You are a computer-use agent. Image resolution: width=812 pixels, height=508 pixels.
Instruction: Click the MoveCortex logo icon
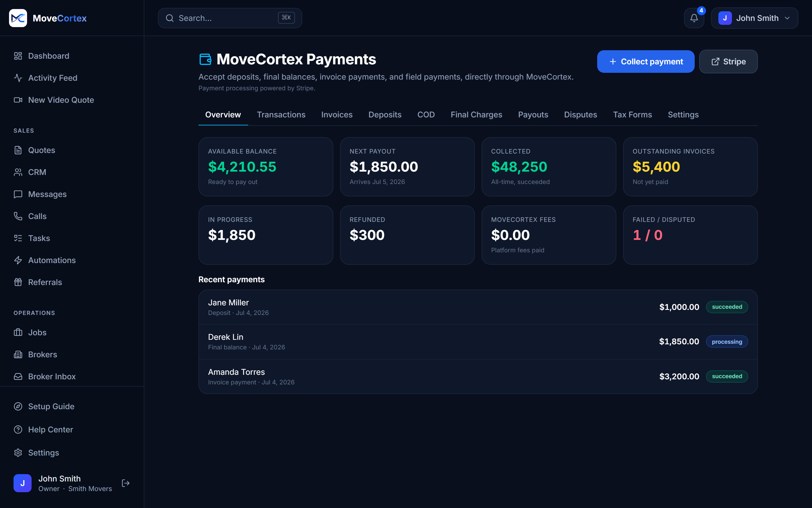tap(18, 18)
